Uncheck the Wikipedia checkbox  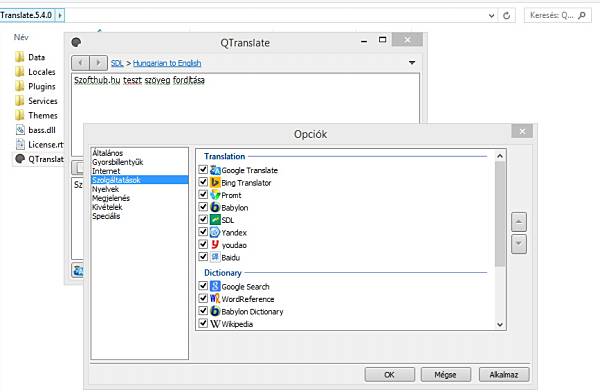(203, 323)
